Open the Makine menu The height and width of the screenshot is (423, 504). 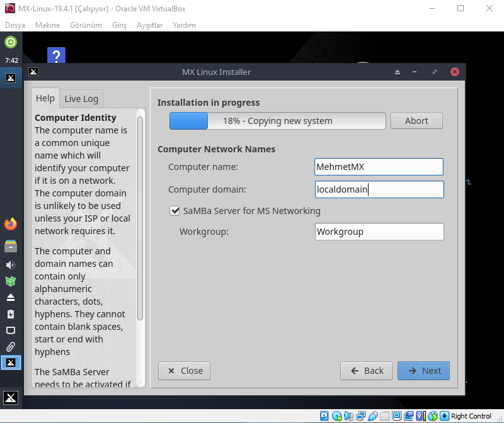coord(48,25)
